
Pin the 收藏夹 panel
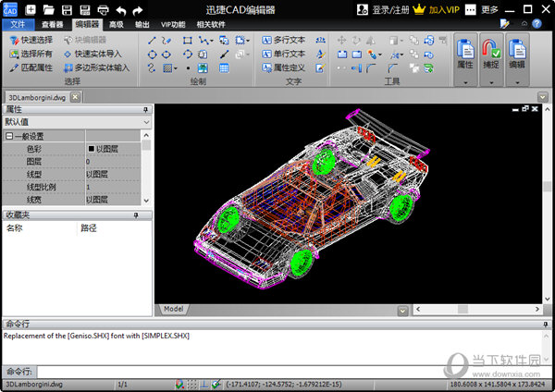(x=136, y=215)
